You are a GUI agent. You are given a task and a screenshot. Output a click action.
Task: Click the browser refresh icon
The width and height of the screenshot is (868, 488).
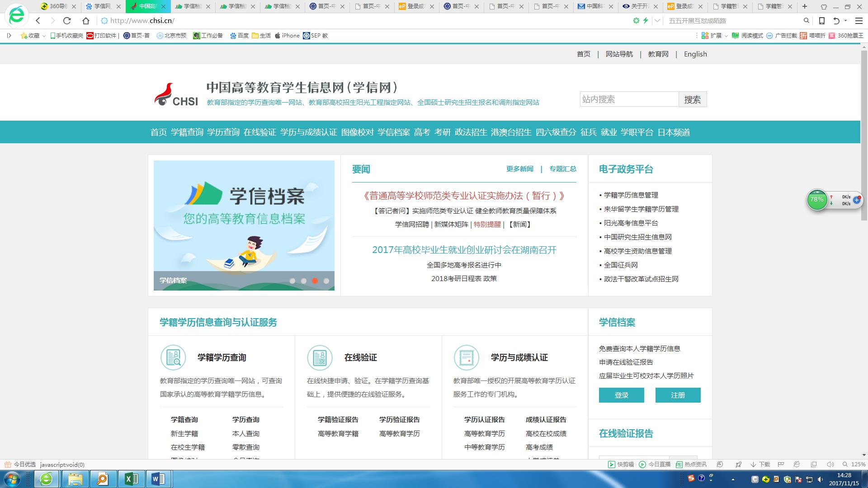pos(67,21)
